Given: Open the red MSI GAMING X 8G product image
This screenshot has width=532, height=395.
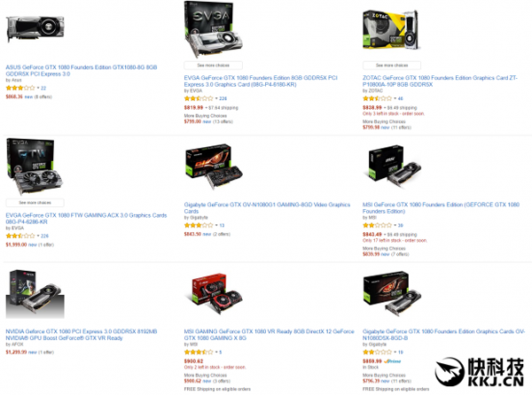Looking at the screenshot, I should pyautogui.click(x=214, y=293).
